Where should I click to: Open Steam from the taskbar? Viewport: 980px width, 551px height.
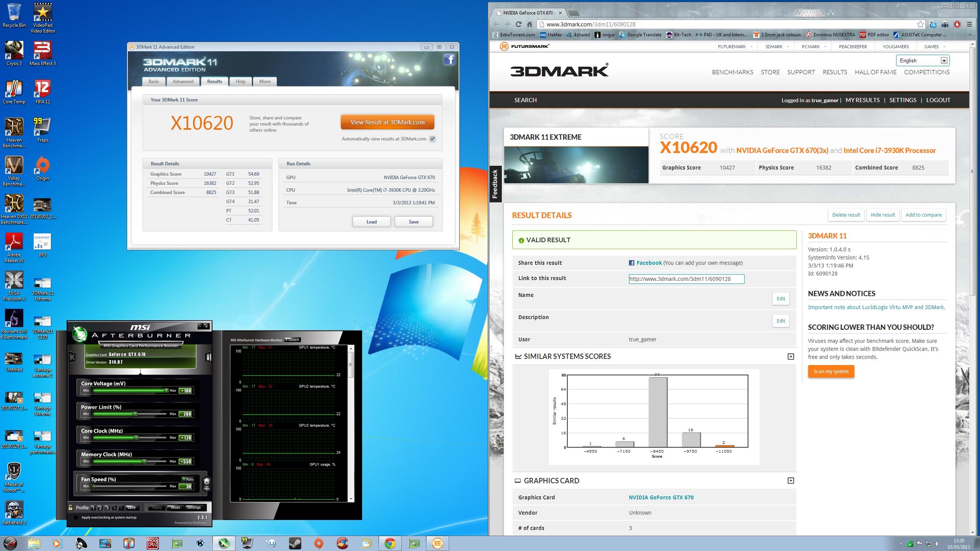(x=295, y=543)
